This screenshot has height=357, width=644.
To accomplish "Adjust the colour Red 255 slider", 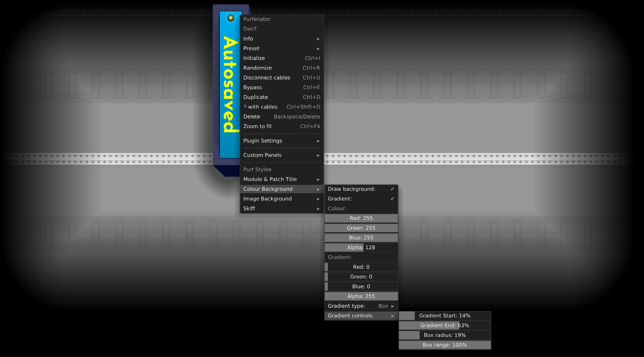I will click(361, 218).
